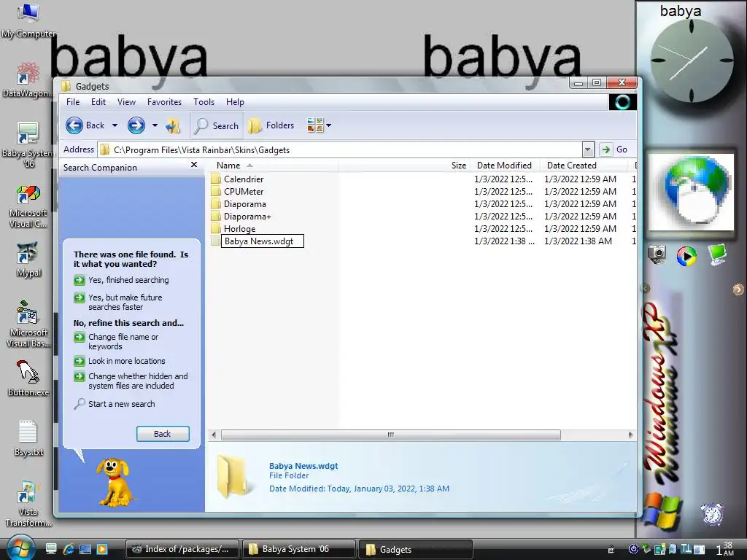Switch to Babya System '06 taskbar window

[298, 549]
